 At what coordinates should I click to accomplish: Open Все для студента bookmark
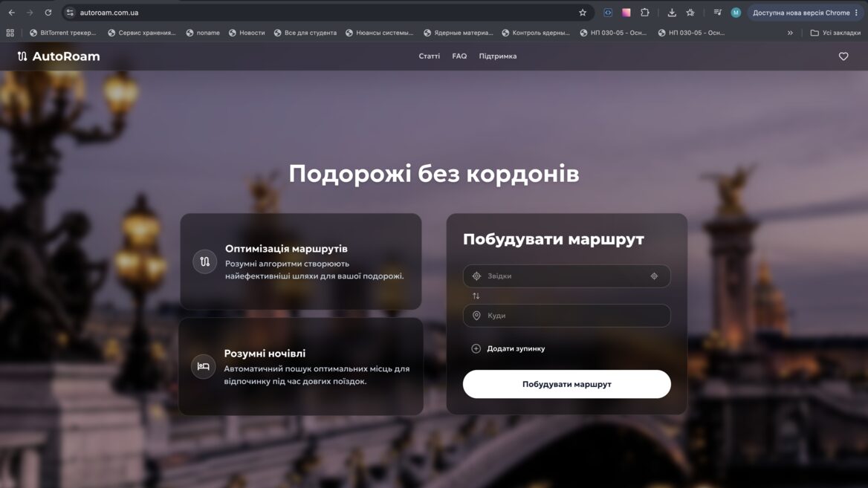[x=305, y=33]
